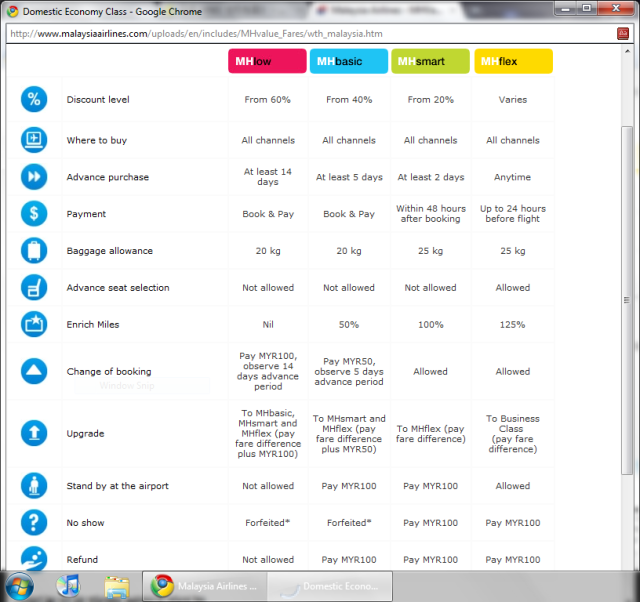Click the MHlow "Not allowed" Refund cell
Image resolution: width=640 pixels, height=602 pixels.
(268, 560)
